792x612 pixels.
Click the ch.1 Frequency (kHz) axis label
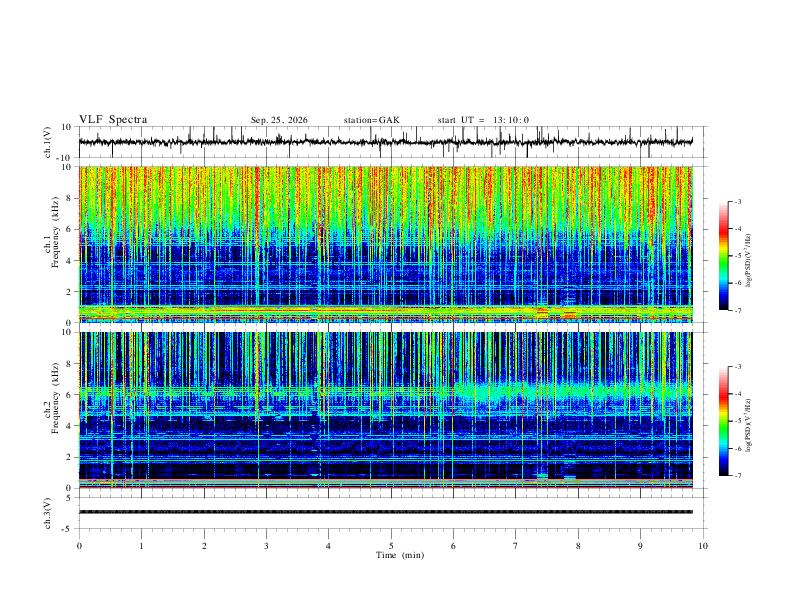pyautogui.click(x=52, y=244)
